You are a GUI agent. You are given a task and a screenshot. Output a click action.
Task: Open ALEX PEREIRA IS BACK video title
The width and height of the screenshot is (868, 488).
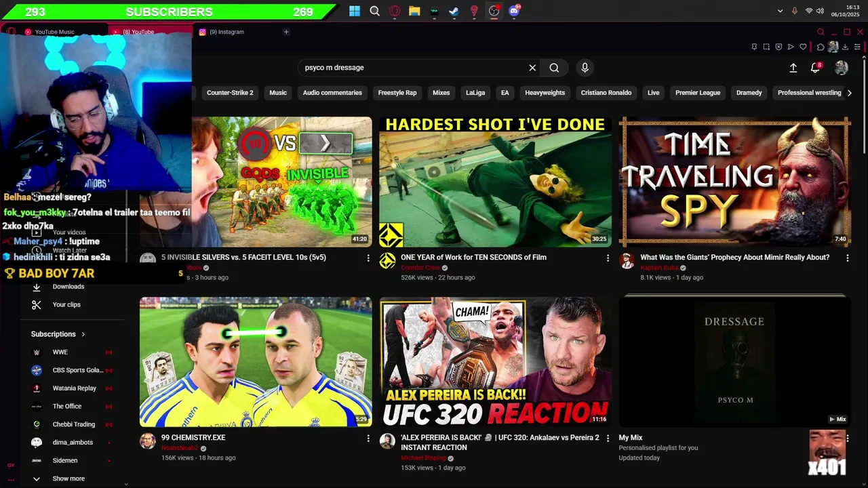[500, 443]
